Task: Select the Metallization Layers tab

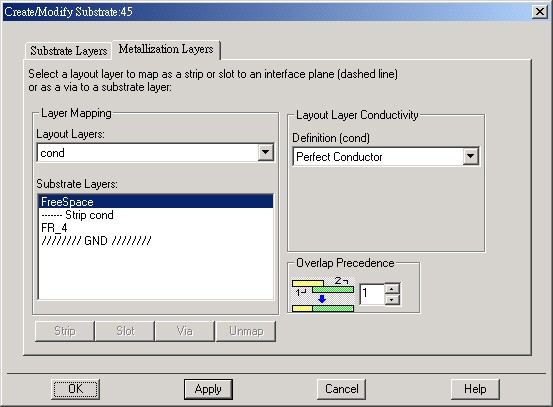Action: (x=166, y=49)
